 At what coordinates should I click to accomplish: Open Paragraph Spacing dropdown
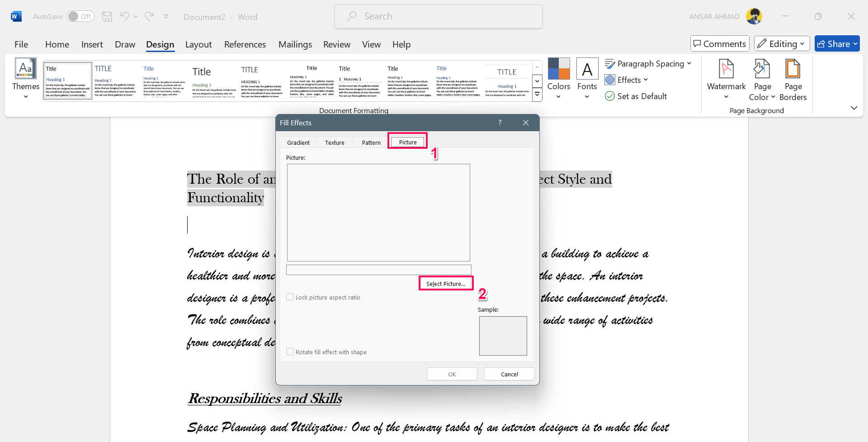pyautogui.click(x=648, y=64)
